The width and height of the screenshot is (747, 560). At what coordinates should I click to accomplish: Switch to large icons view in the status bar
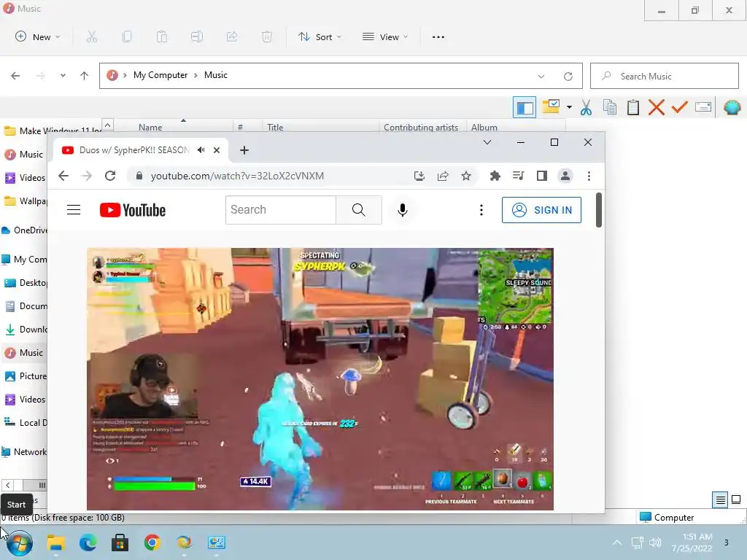736,499
